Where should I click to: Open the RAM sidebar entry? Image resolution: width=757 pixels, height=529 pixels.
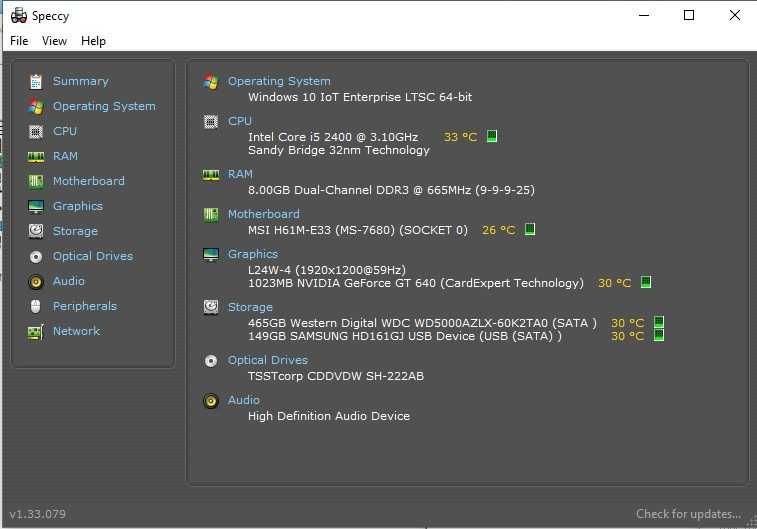[65, 156]
